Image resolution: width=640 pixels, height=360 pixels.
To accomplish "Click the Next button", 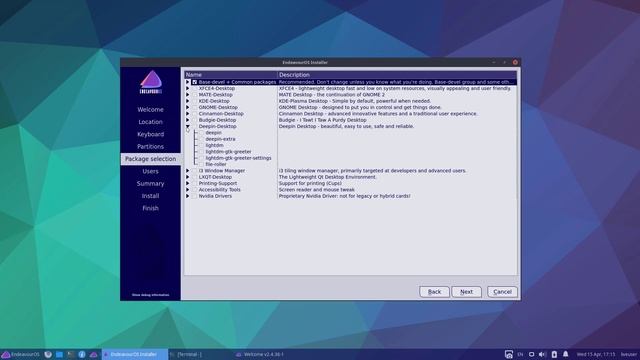I will [x=466, y=292].
